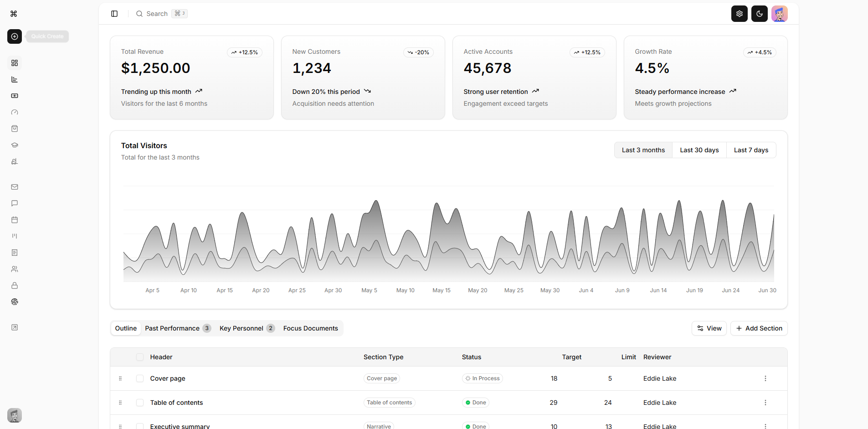Select the Last 7 days range
868x429 pixels.
(751, 150)
